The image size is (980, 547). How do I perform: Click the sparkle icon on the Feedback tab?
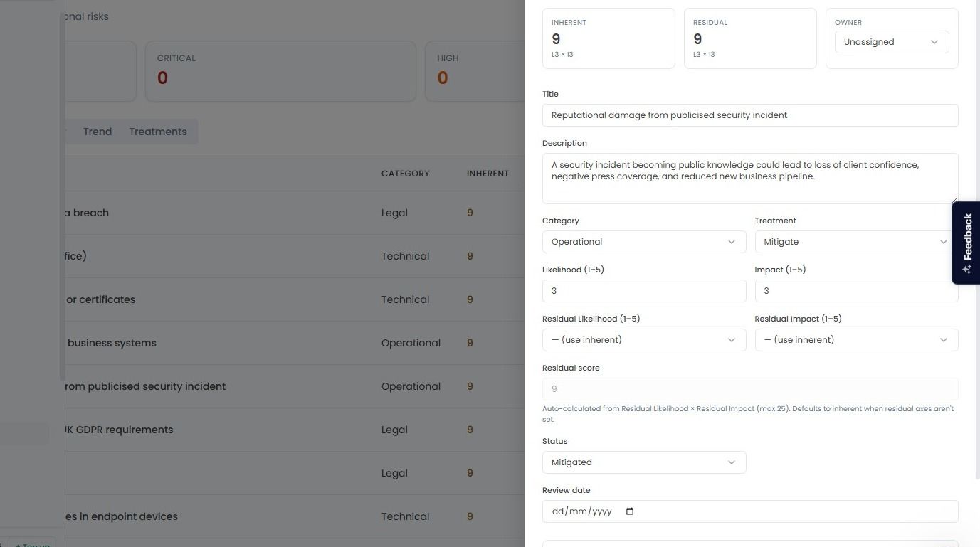tap(966, 270)
